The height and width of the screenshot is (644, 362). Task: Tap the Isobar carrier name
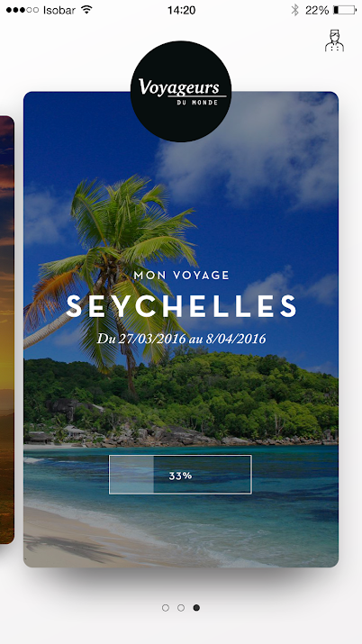point(59,10)
